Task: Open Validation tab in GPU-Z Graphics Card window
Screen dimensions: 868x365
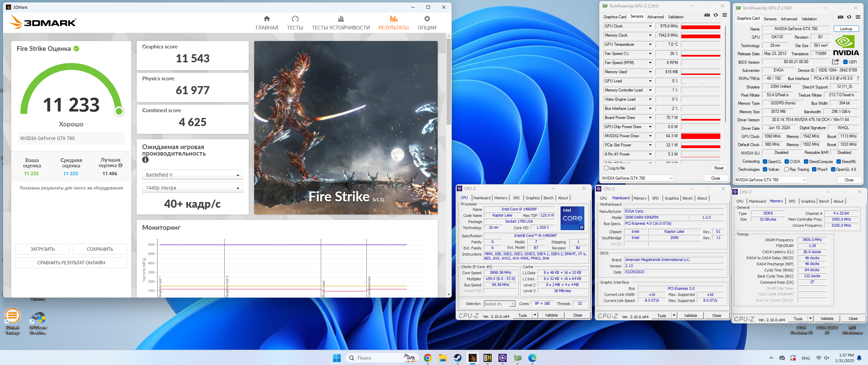Action: [x=809, y=19]
